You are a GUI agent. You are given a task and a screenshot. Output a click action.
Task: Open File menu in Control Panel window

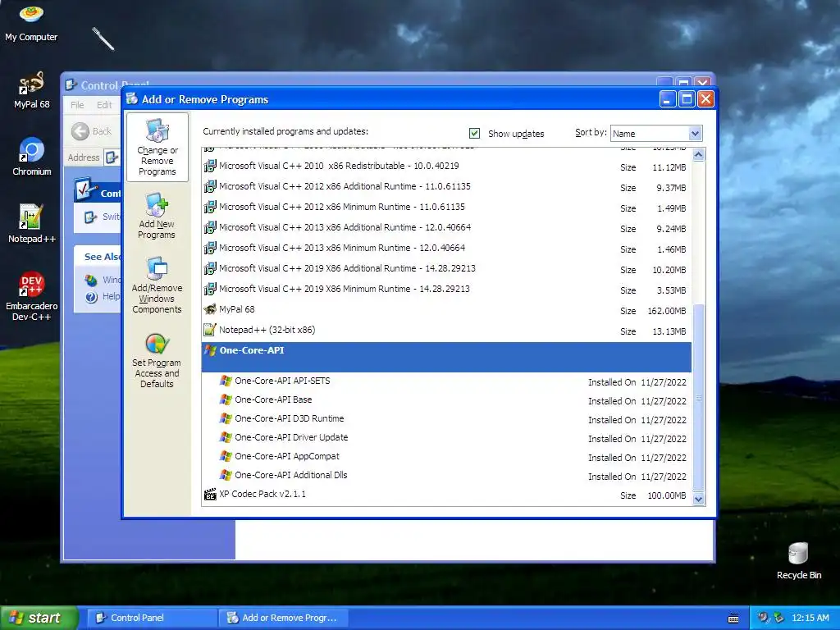click(77, 105)
